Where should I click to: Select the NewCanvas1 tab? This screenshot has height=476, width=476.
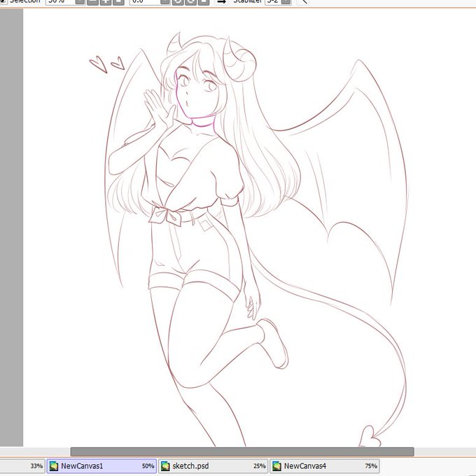tap(101, 465)
